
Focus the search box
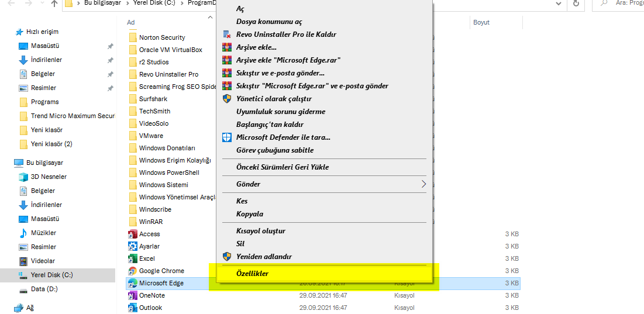pyautogui.click(x=618, y=4)
